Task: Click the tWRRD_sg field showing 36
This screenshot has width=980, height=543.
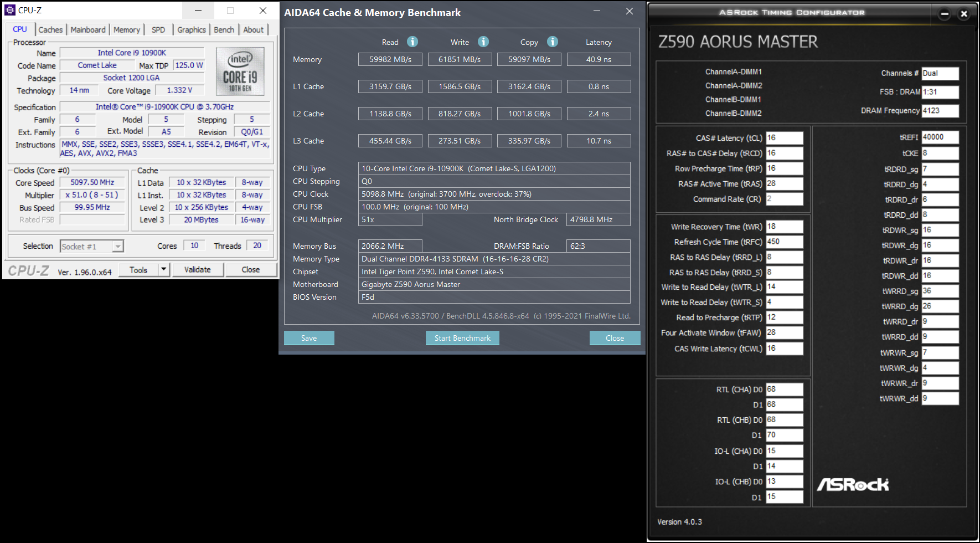Action: pyautogui.click(x=940, y=291)
